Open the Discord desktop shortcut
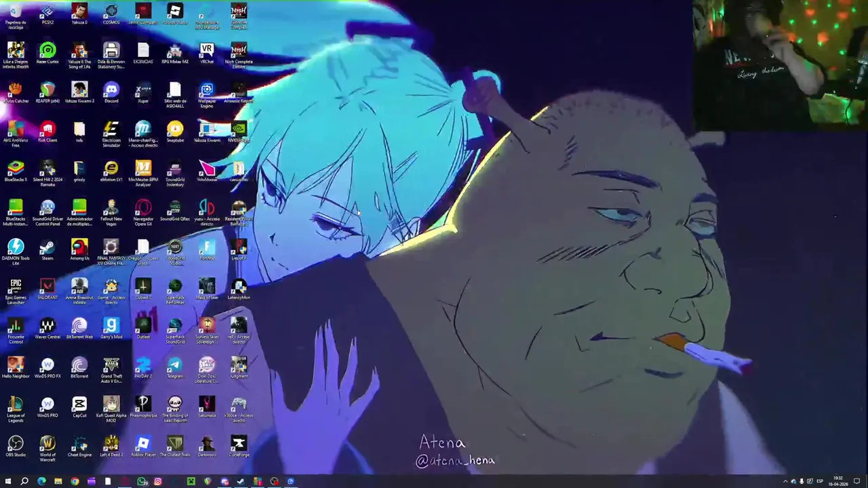Viewport: 868px width, 488px height. pos(111,94)
